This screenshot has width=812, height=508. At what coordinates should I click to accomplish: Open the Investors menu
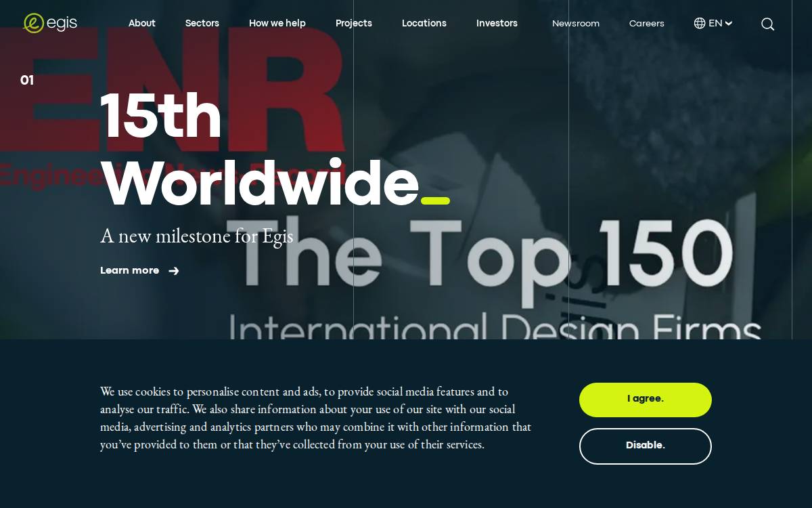(497, 23)
